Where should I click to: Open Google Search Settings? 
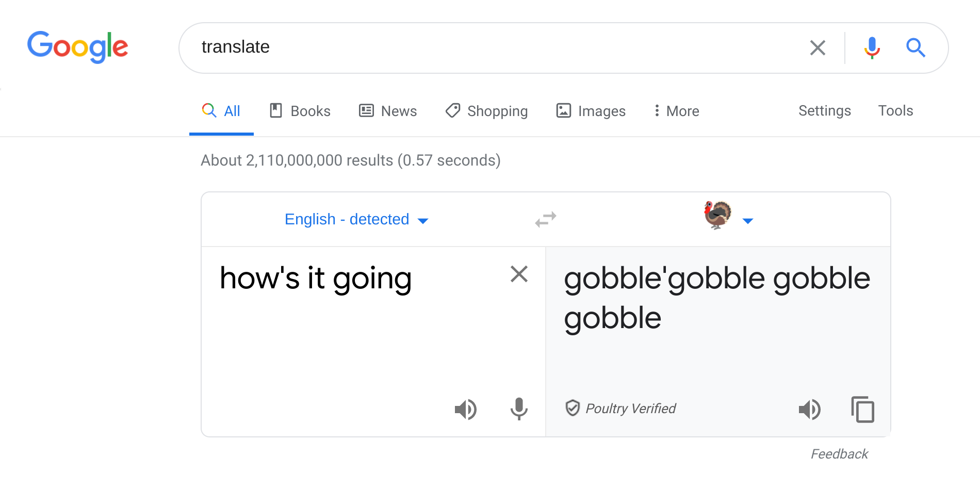click(824, 110)
